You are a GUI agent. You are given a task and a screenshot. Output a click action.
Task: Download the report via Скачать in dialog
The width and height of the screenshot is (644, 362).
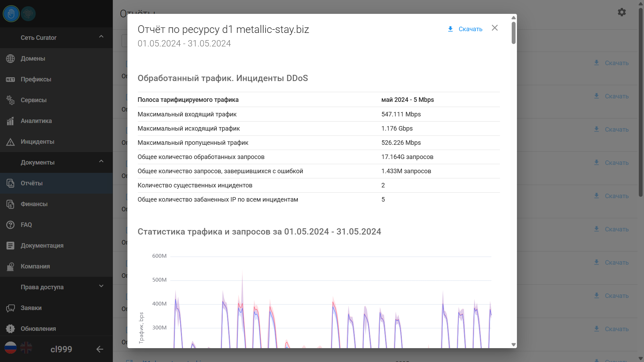[x=465, y=29]
